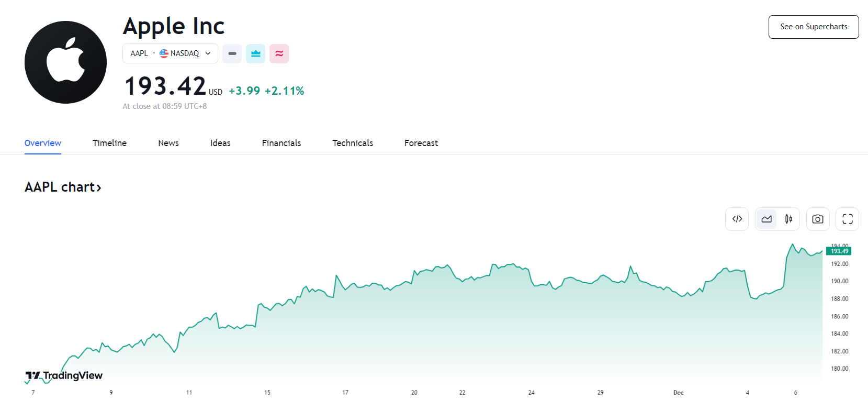
Task: Open the chart in fullscreen mode
Action: tap(847, 219)
